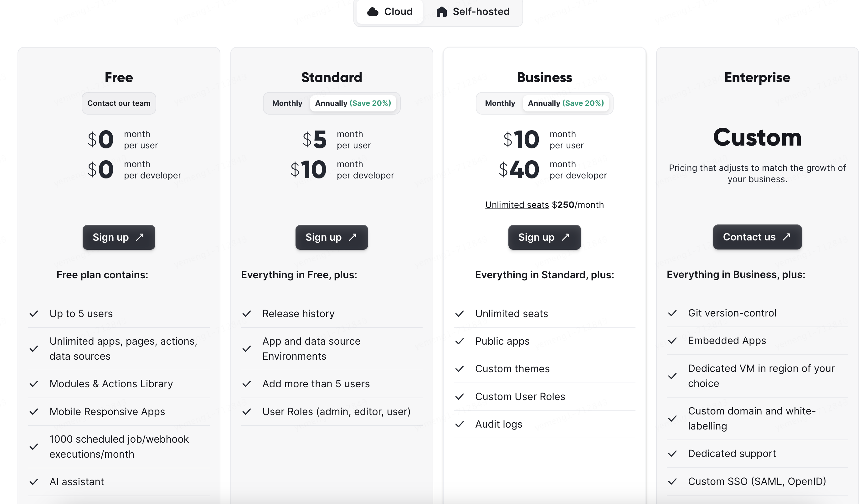Switch to the Self-hosted tab
864x504 pixels.
473,12
